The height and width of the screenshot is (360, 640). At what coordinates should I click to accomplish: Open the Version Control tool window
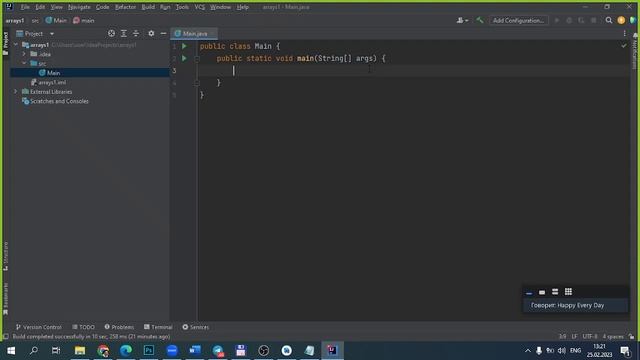click(x=39, y=327)
